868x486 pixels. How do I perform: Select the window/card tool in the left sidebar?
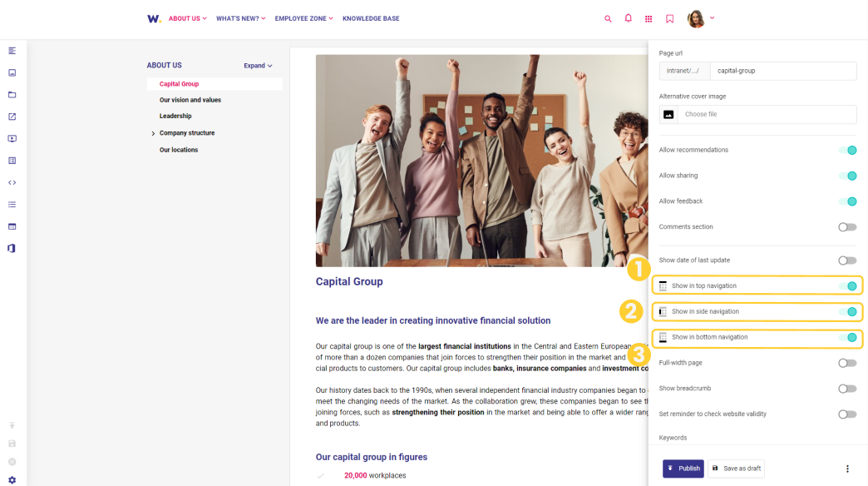pyautogui.click(x=12, y=226)
